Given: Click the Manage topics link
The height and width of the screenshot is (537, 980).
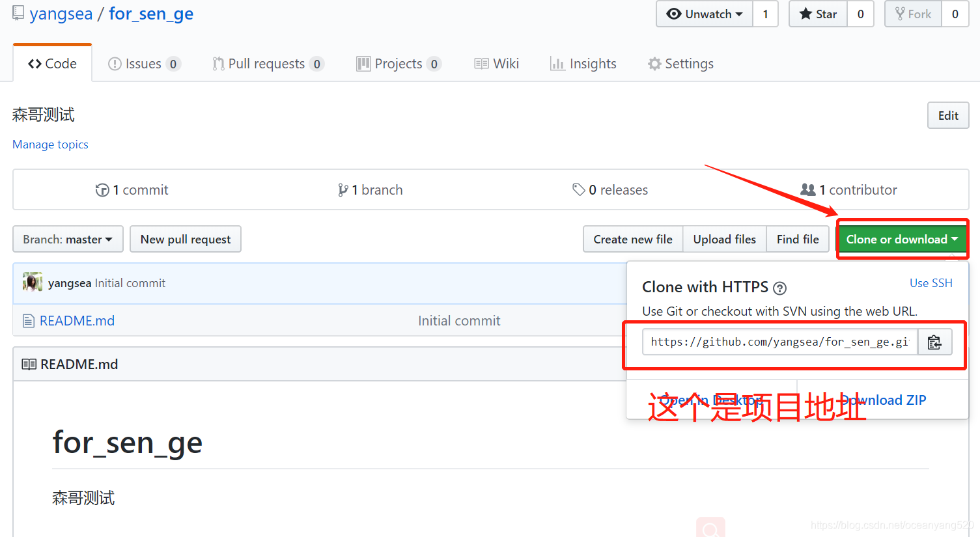Looking at the screenshot, I should (50, 145).
